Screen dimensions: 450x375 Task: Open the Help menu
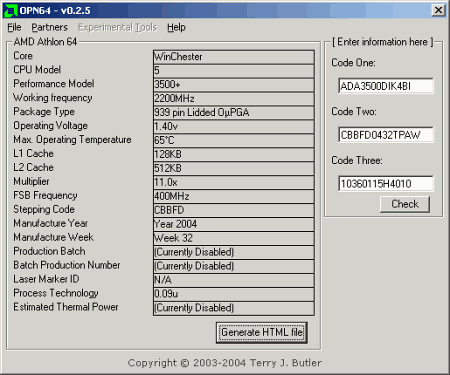click(176, 27)
